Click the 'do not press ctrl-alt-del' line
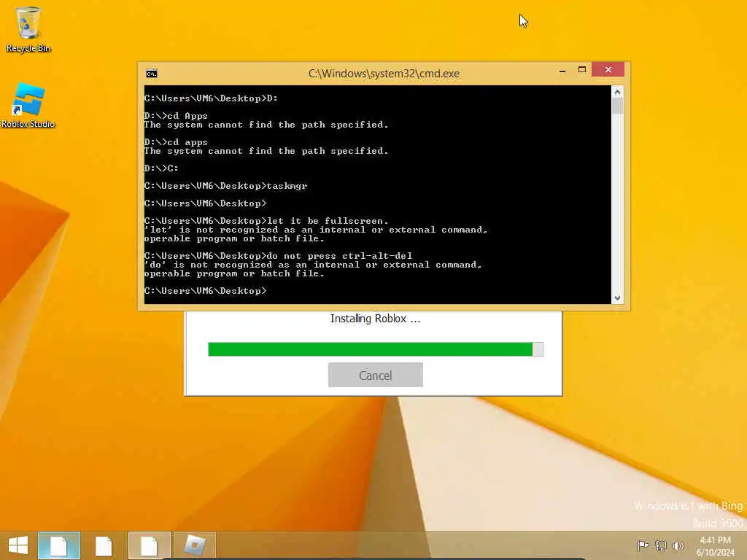747x560 pixels. (x=278, y=256)
